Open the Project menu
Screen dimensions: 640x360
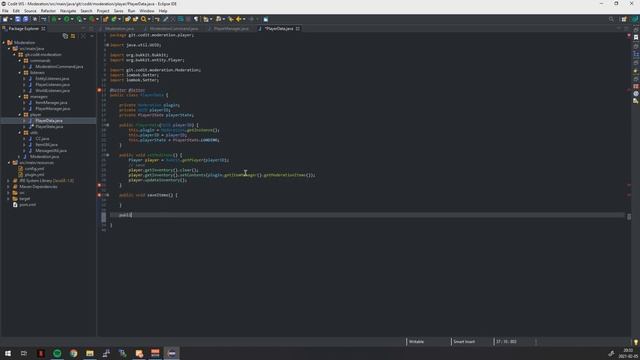tap(103, 11)
